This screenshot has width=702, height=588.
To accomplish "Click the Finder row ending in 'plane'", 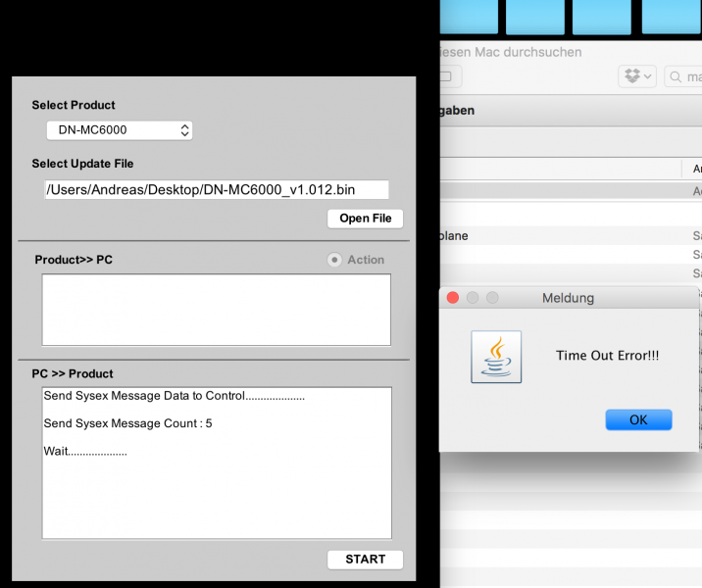I will coord(571,236).
